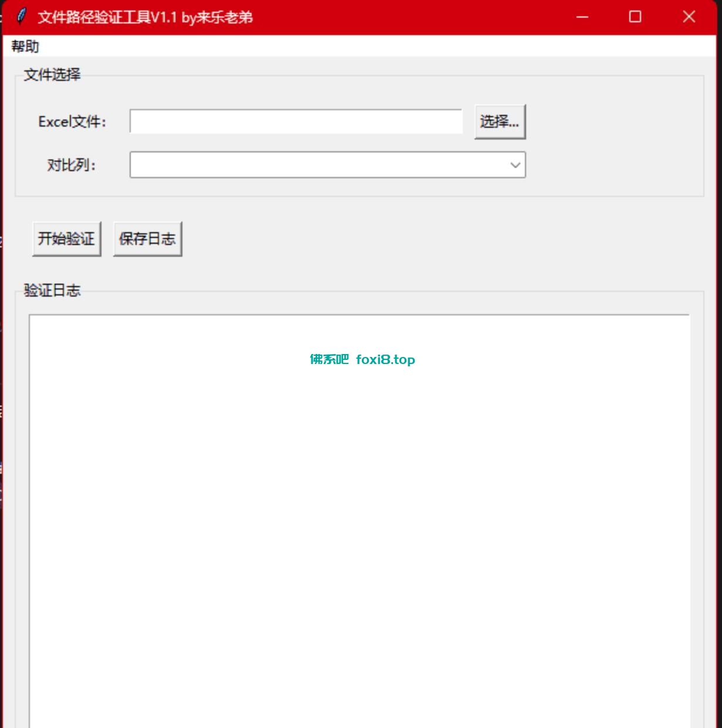Click the feather app icon in title bar

(22, 16)
